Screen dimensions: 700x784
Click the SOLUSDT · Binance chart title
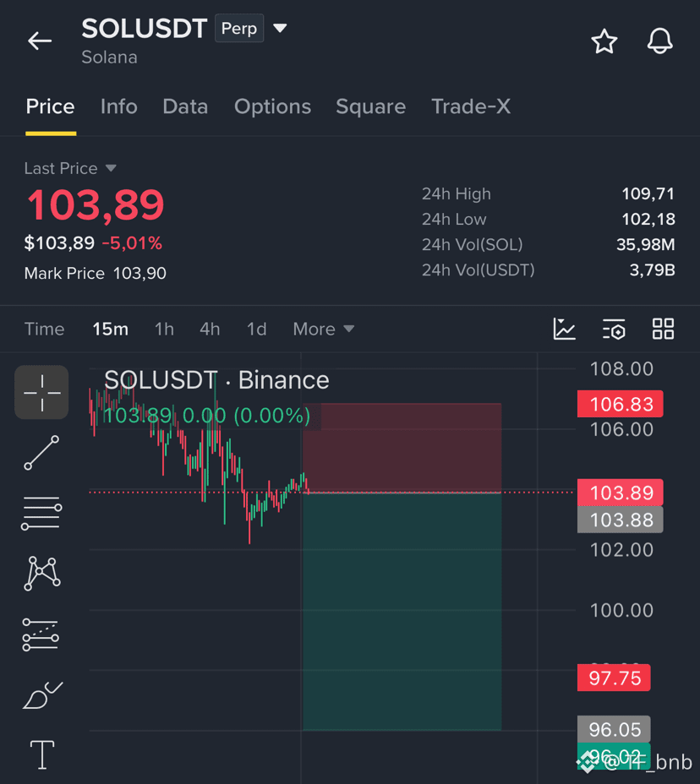(216, 380)
